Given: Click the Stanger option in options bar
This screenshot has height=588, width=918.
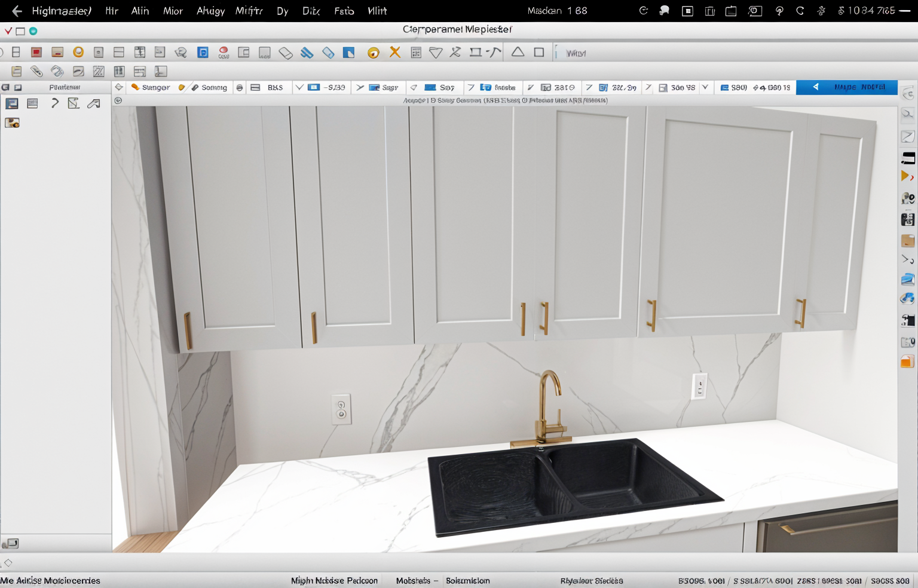Looking at the screenshot, I should coord(151,87).
